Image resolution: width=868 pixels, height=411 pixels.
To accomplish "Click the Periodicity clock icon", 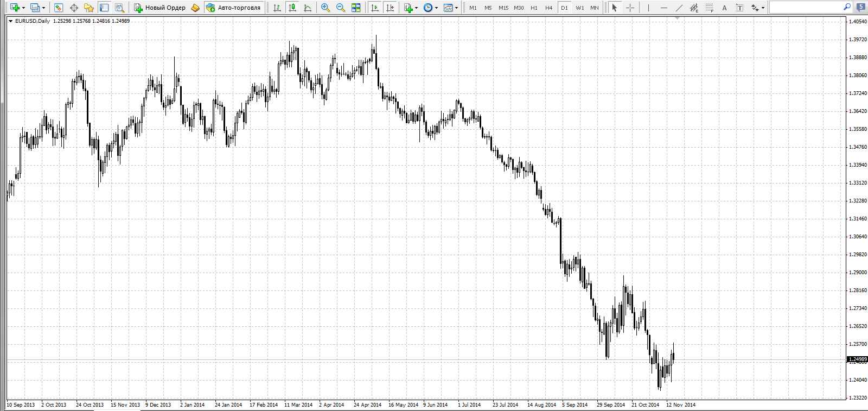I will point(428,8).
